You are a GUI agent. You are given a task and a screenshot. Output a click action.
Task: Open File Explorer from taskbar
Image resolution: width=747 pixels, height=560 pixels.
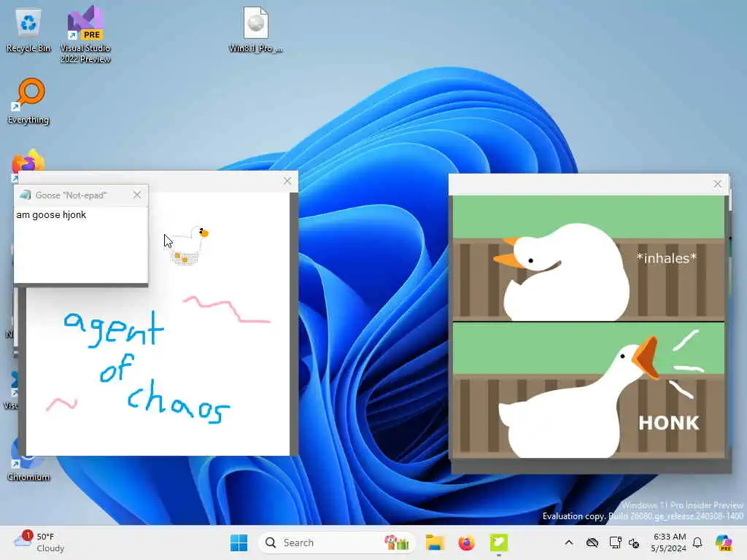coord(435,542)
